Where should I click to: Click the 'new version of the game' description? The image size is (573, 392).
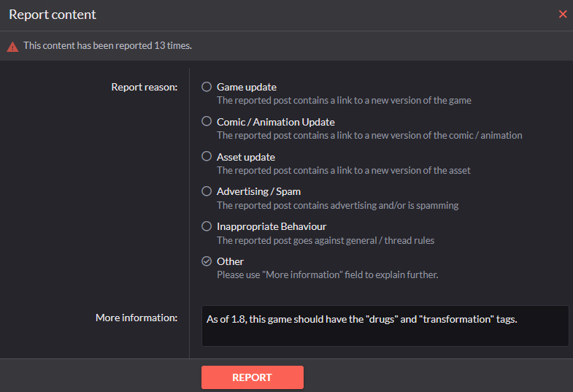point(344,101)
